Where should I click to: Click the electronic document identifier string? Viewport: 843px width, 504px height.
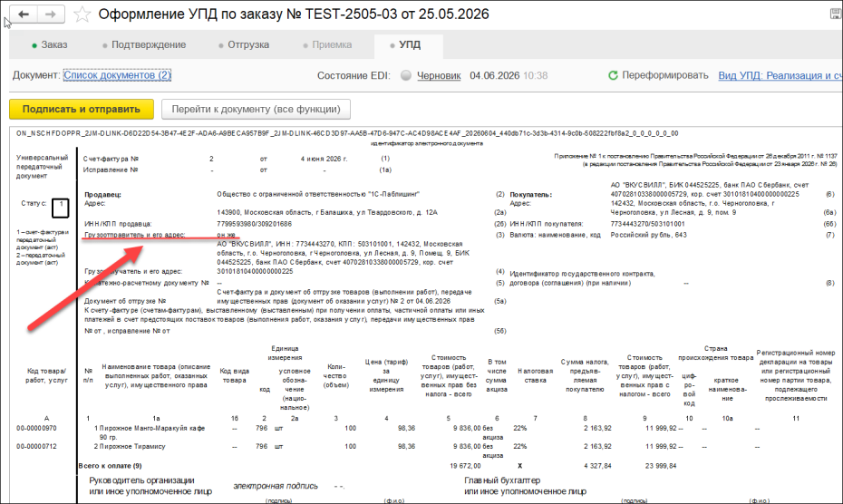347,133
